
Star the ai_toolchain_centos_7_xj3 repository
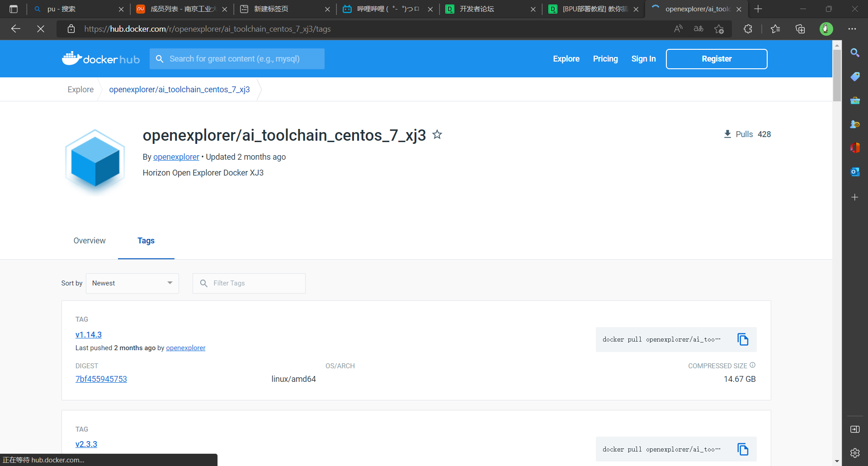437,135
